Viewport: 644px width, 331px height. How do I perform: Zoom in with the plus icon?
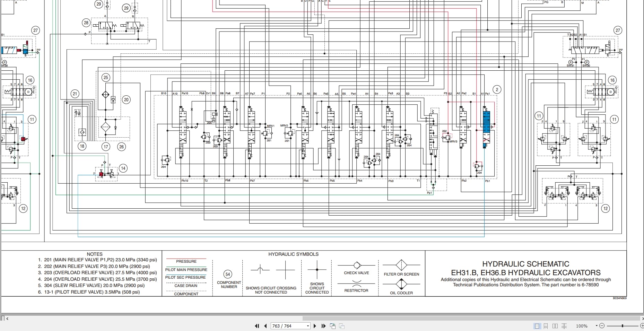coord(642,326)
